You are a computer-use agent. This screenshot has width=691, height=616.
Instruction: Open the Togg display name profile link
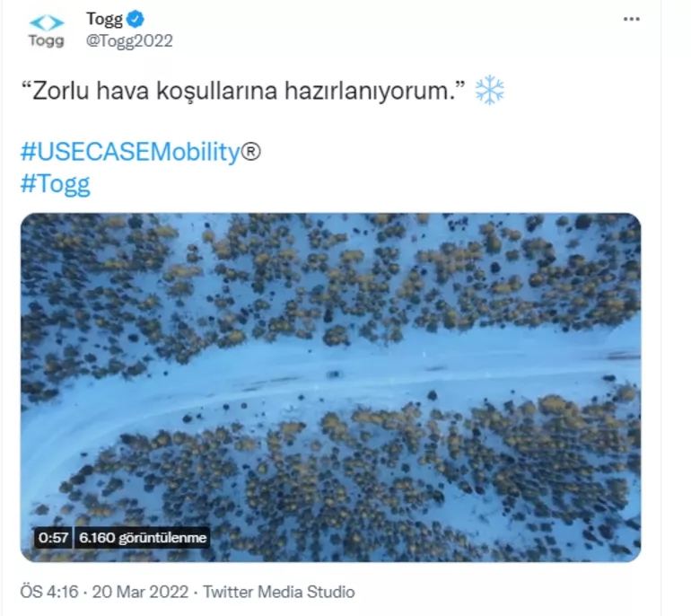coord(104,19)
